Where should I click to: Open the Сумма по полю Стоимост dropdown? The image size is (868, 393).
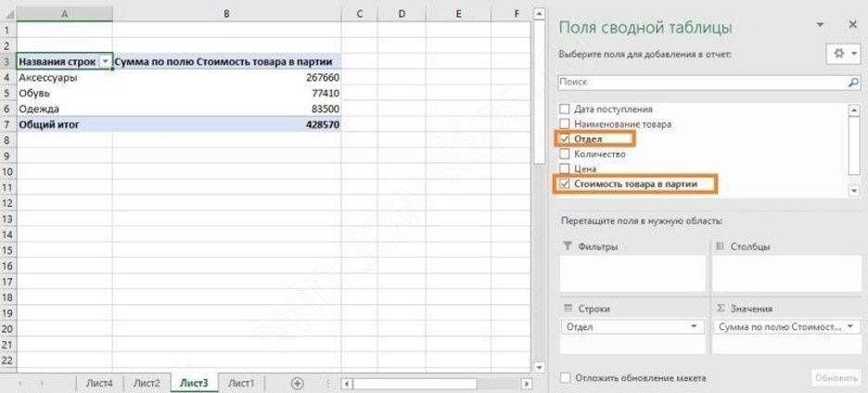pos(850,327)
